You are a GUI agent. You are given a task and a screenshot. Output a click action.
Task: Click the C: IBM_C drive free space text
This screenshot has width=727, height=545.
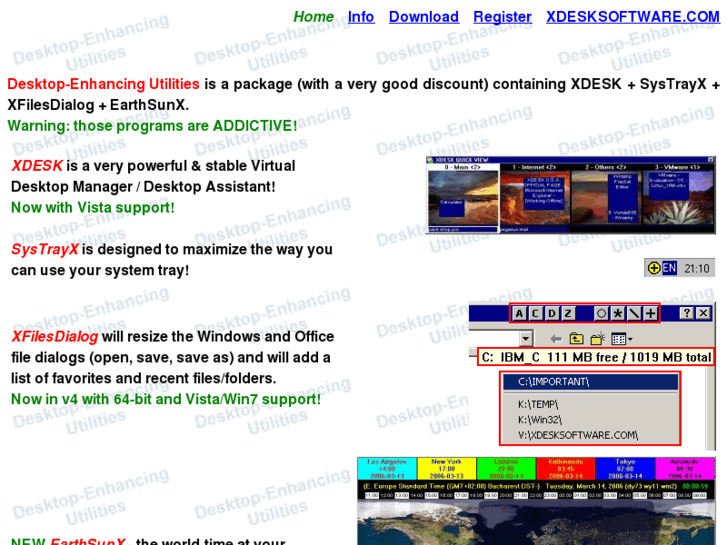(x=596, y=357)
